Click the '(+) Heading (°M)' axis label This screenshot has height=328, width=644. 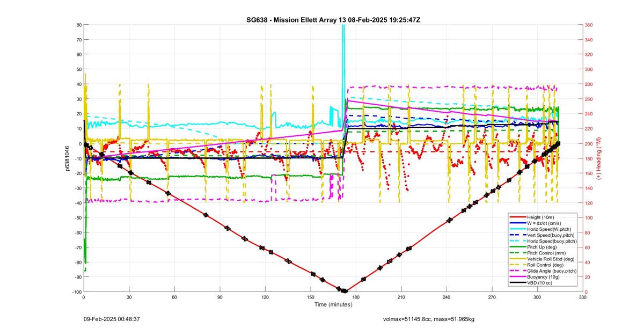[600, 158]
